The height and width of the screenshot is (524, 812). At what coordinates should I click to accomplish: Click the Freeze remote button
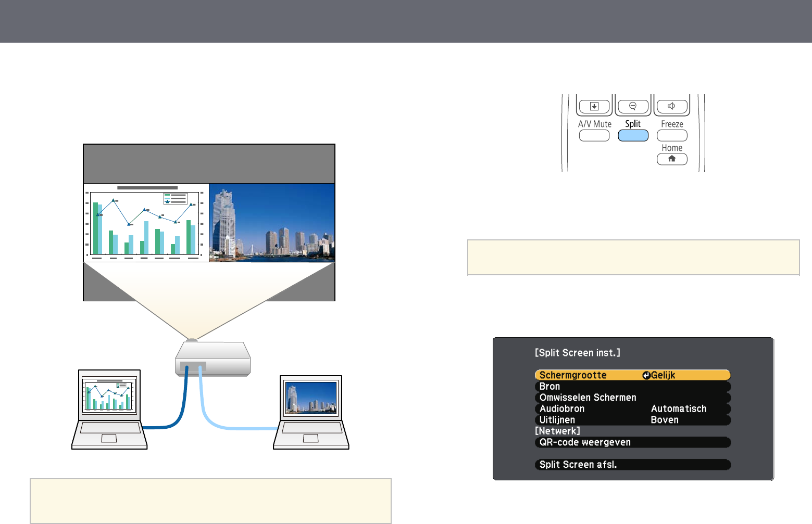pos(672,135)
